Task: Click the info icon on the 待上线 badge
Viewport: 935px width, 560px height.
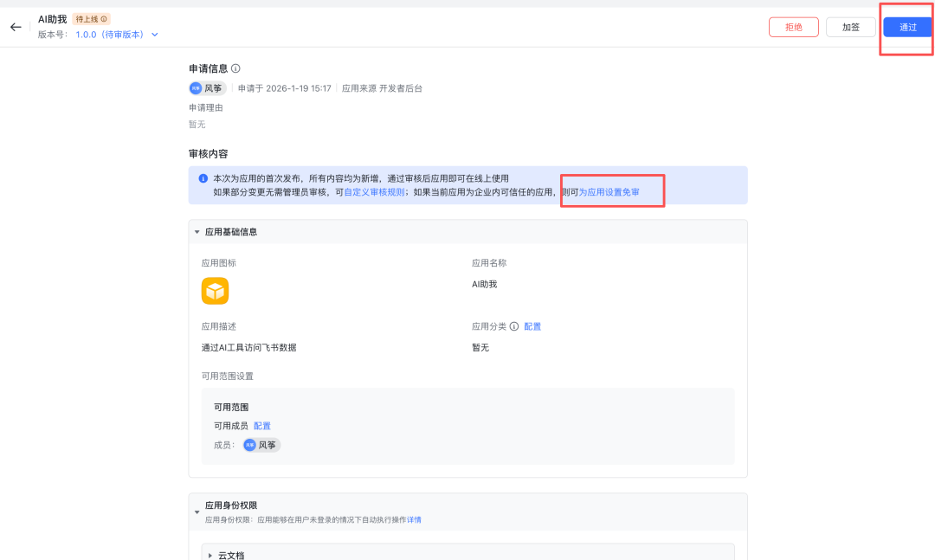Action: click(105, 18)
